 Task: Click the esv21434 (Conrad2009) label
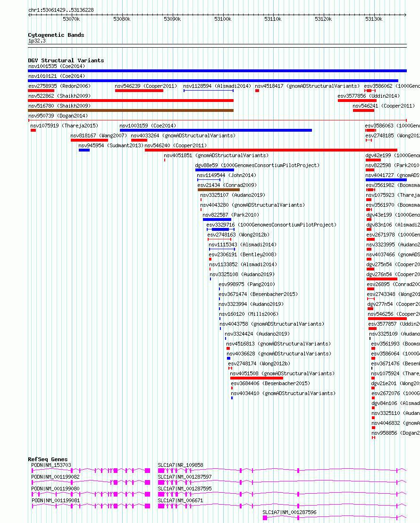(x=227, y=185)
